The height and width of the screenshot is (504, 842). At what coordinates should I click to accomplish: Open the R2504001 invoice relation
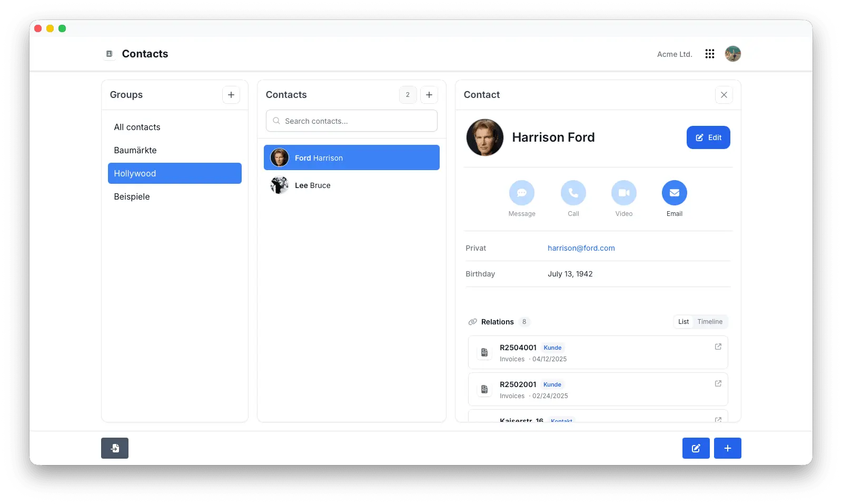(x=598, y=352)
